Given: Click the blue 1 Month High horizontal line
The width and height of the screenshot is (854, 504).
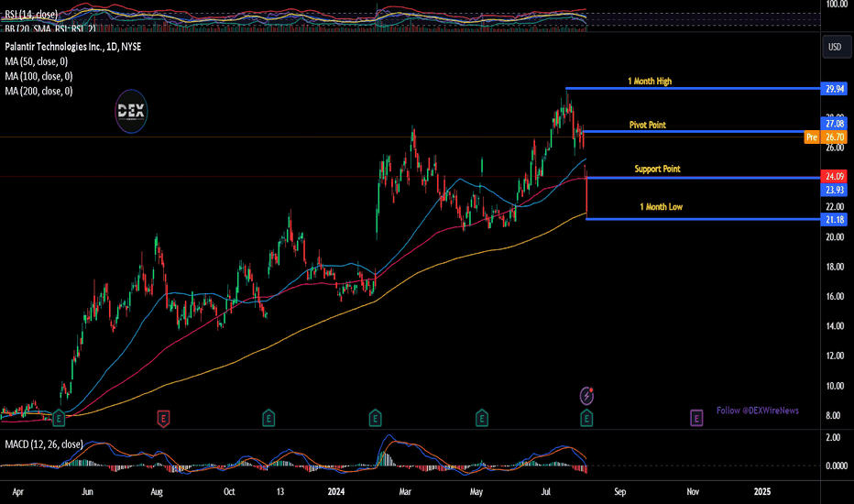Looking at the screenshot, I should coord(693,88).
